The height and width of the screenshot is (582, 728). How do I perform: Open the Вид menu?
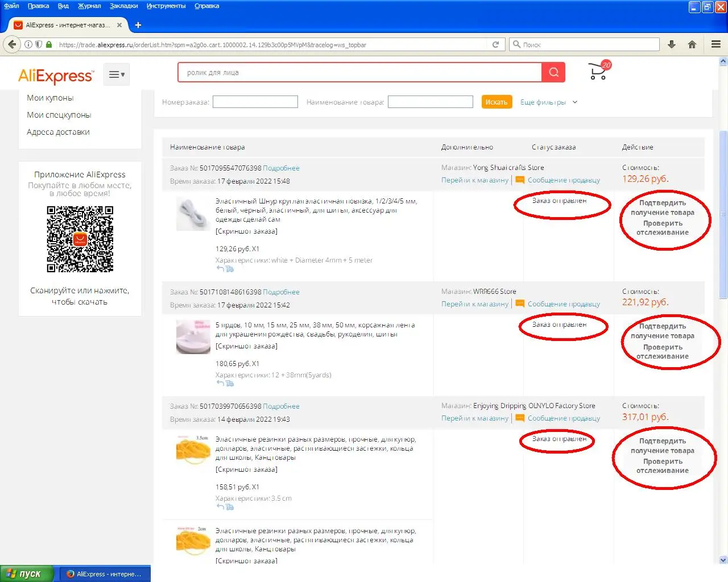click(63, 6)
